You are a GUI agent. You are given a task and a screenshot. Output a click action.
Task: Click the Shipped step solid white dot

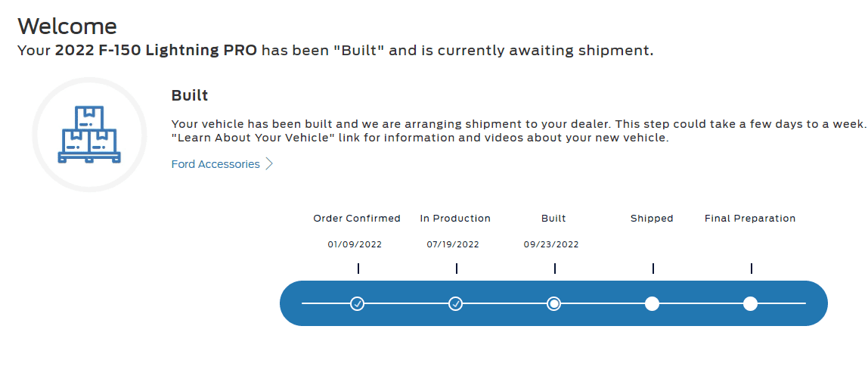pos(652,303)
